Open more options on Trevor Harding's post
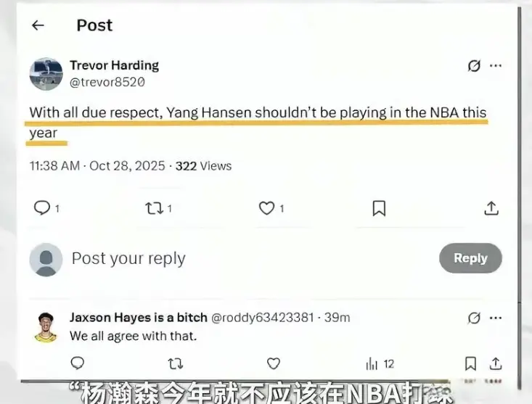This screenshot has height=404, width=532. coord(496,65)
